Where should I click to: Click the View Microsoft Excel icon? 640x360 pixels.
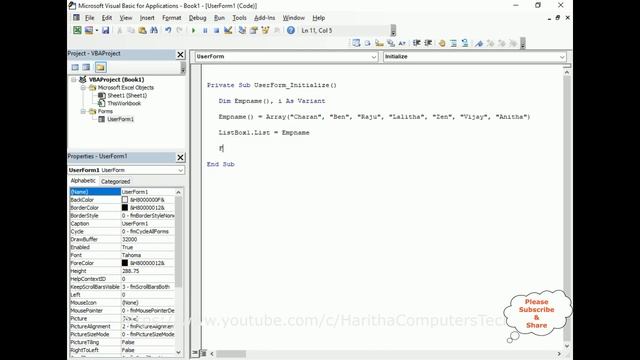point(77,30)
